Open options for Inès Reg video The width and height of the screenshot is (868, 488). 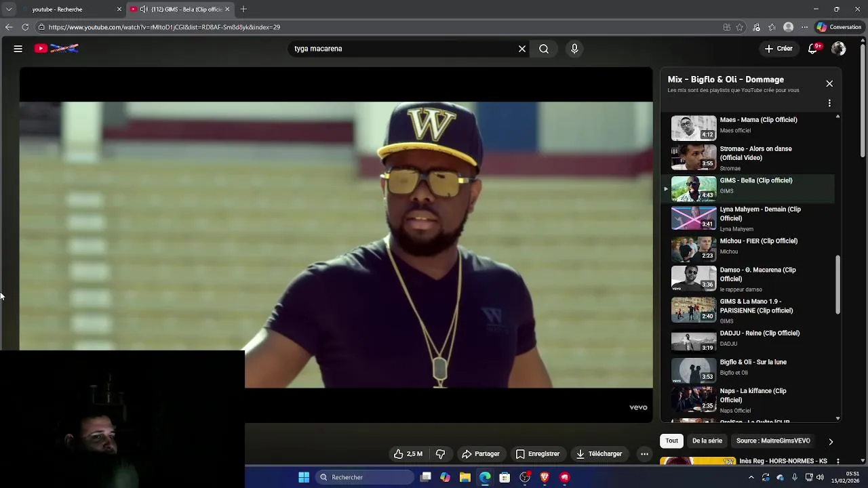click(x=838, y=461)
